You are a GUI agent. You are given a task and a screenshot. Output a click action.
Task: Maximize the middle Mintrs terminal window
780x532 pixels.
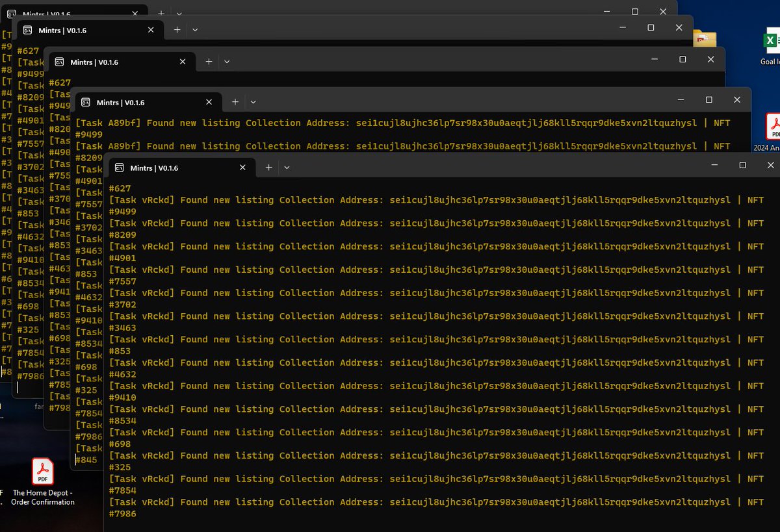682,59
